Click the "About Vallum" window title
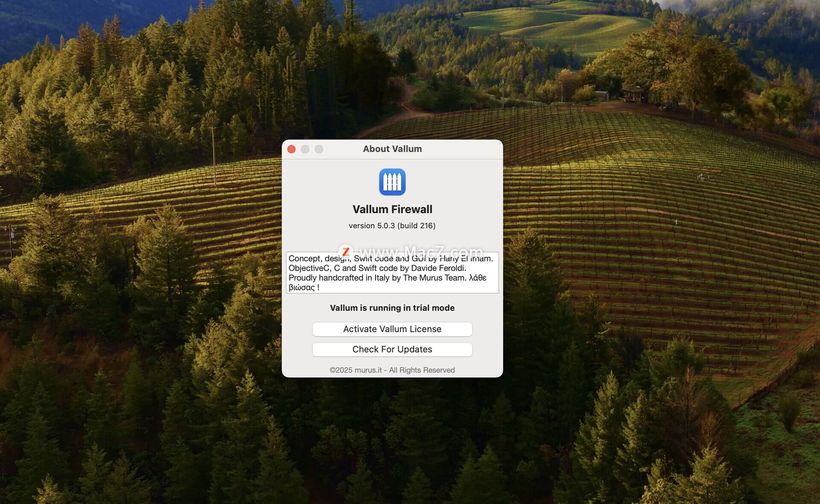 tap(392, 149)
